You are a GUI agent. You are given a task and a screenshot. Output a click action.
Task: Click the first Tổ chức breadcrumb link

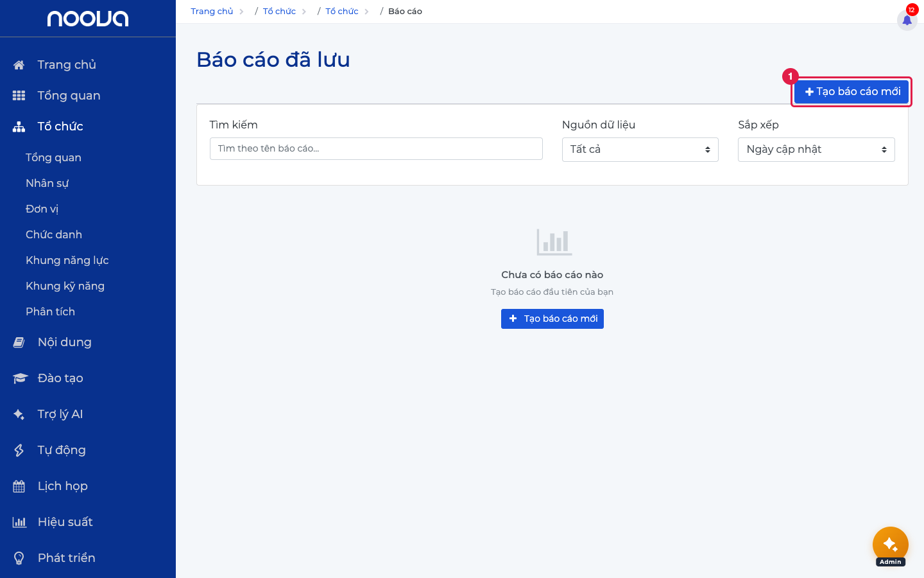coord(279,12)
